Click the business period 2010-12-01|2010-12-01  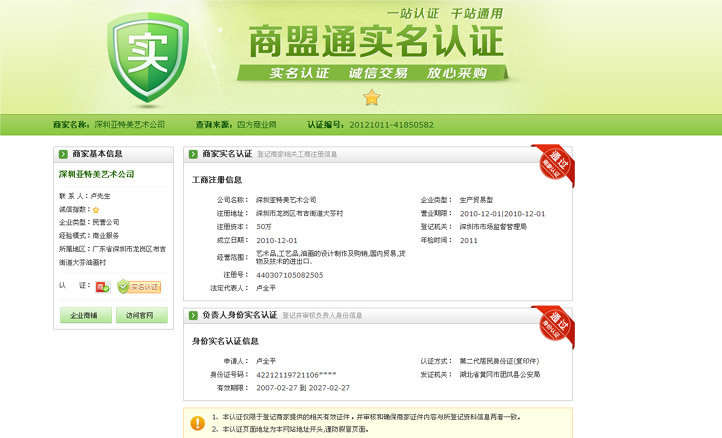click(x=502, y=214)
